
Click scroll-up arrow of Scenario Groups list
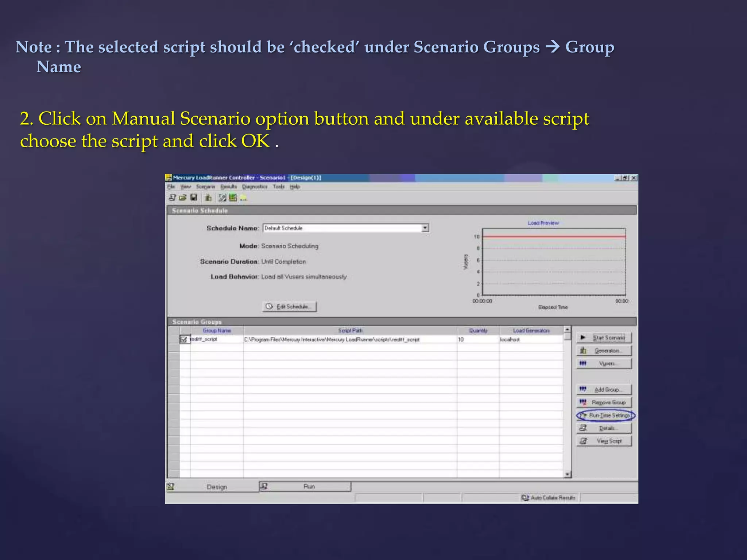(x=567, y=330)
